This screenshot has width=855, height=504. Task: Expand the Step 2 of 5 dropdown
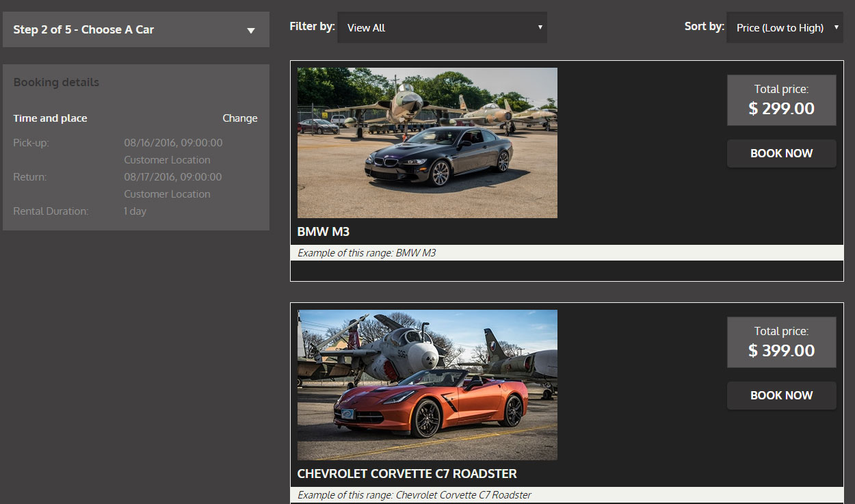pyautogui.click(x=136, y=29)
